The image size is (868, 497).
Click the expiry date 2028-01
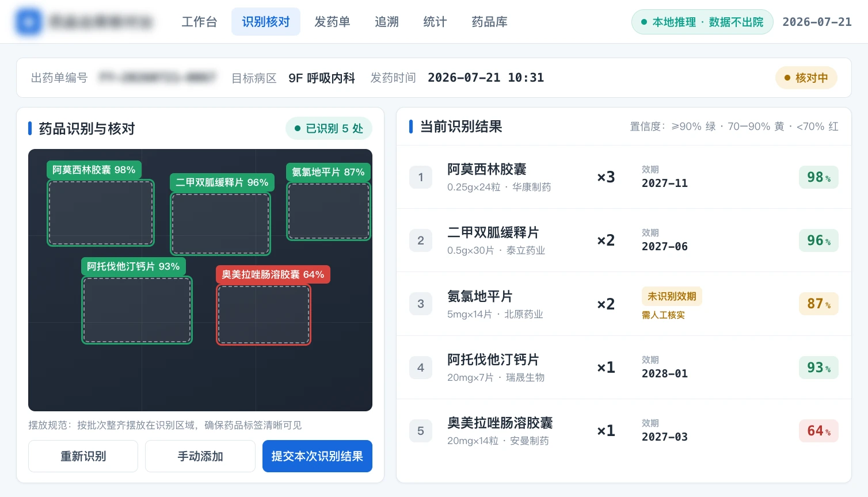click(665, 374)
